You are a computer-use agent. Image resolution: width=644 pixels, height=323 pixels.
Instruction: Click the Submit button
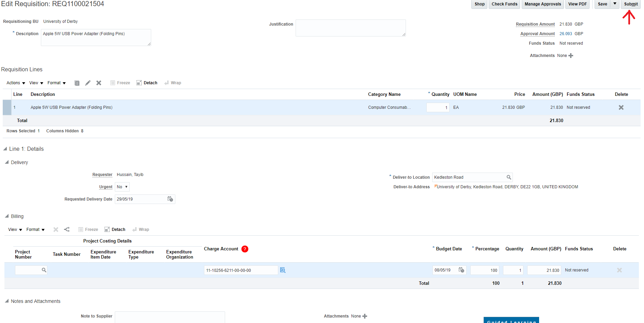pos(631,4)
